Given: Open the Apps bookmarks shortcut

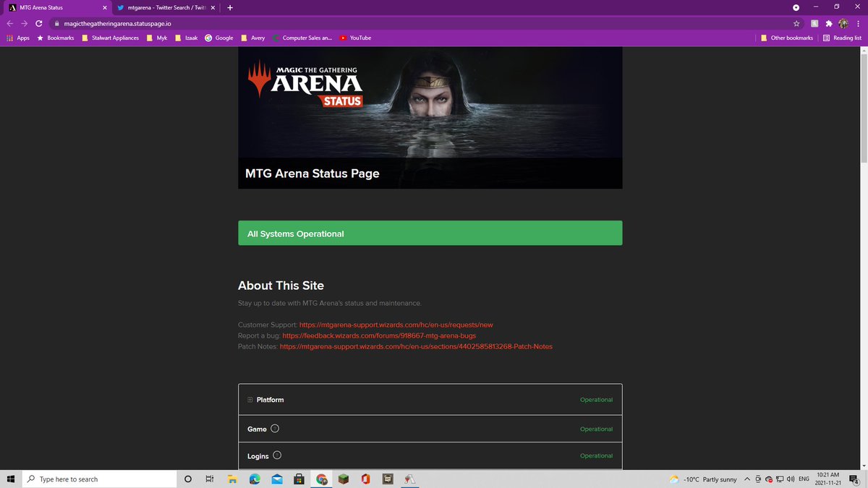Looking at the screenshot, I should 18,38.
